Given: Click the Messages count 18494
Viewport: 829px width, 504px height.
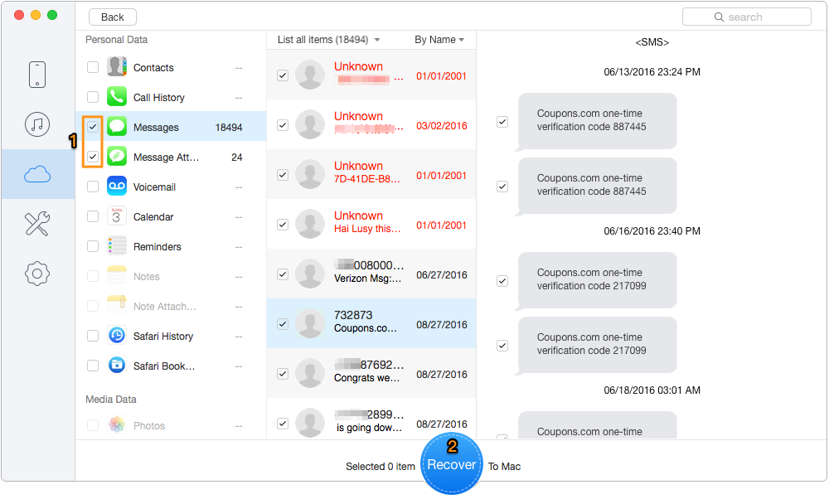Looking at the screenshot, I should point(229,128).
